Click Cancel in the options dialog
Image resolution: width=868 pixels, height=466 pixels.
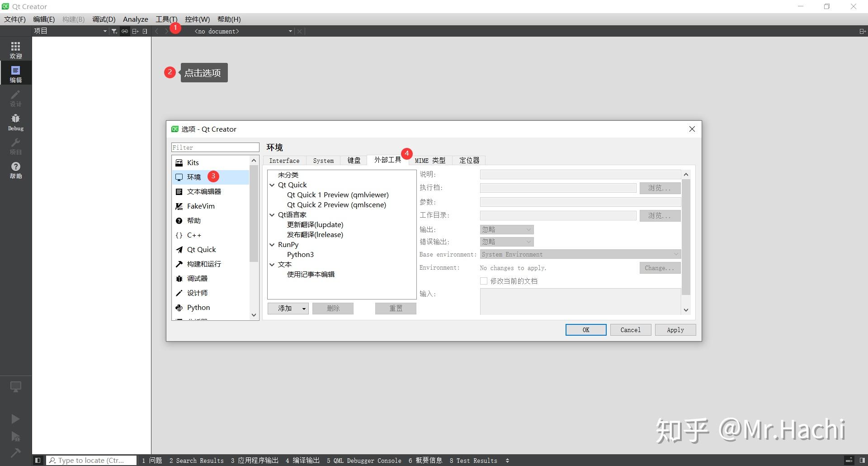631,330
